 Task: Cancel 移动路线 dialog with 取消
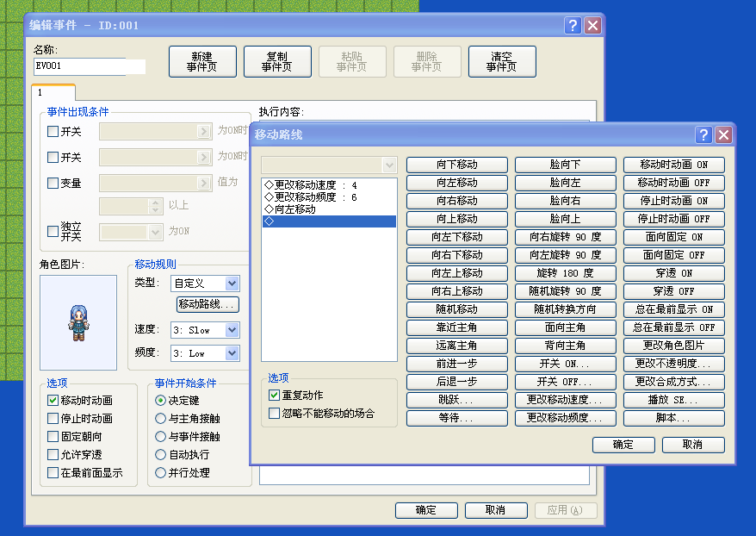(693, 445)
